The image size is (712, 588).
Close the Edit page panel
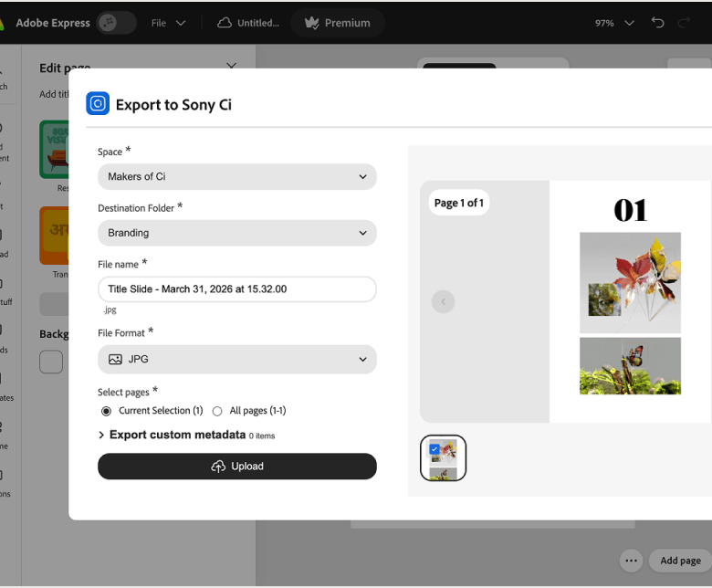(232, 67)
